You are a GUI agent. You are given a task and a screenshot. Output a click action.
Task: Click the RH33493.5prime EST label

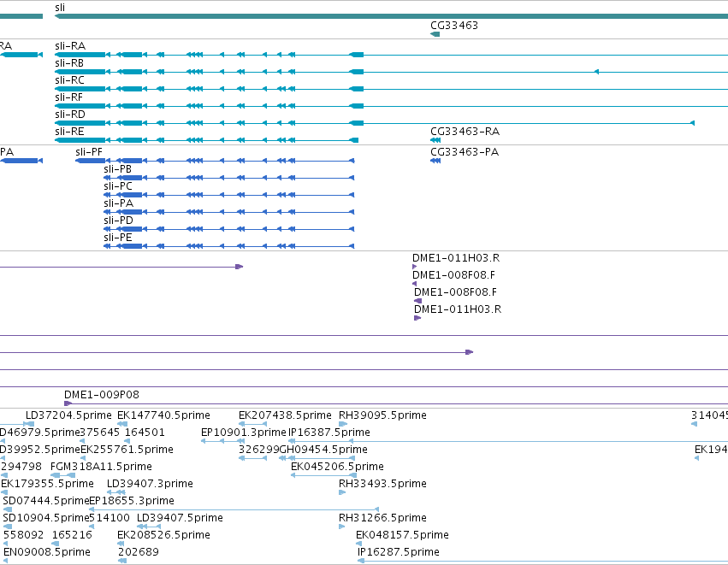click(382, 484)
